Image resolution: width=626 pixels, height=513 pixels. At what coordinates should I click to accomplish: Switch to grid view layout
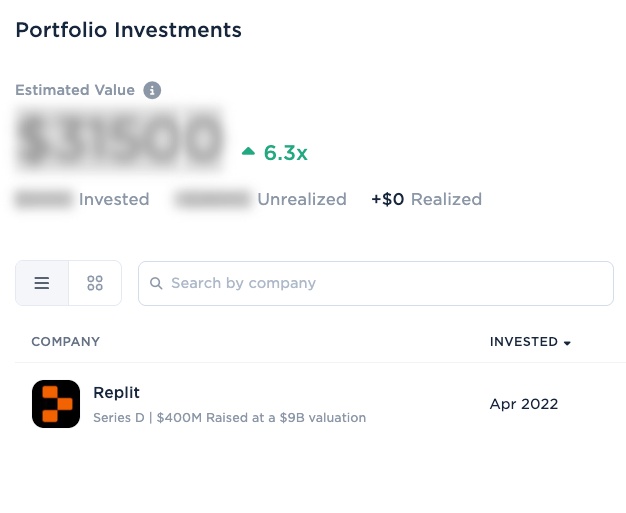click(95, 283)
